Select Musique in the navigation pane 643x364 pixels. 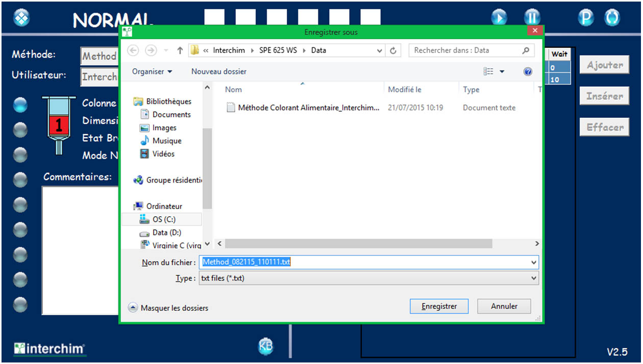161,141
